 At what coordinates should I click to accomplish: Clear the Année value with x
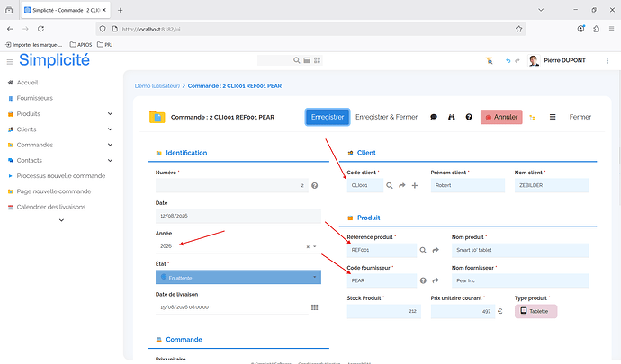(x=308, y=246)
